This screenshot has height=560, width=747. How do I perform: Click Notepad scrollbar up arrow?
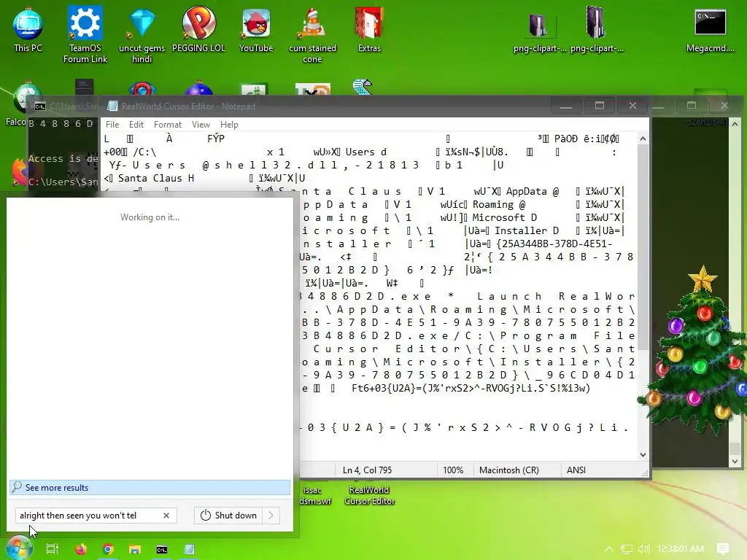[x=643, y=139]
